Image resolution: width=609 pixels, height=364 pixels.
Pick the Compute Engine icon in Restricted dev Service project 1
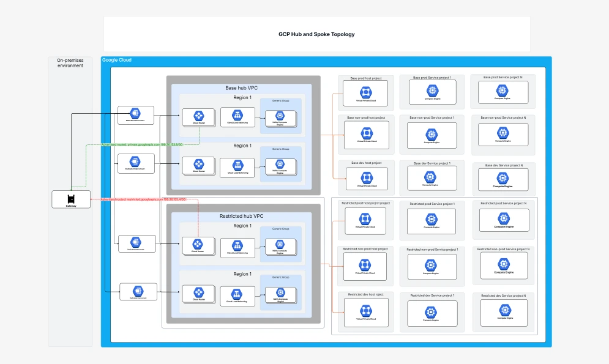point(431,312)
